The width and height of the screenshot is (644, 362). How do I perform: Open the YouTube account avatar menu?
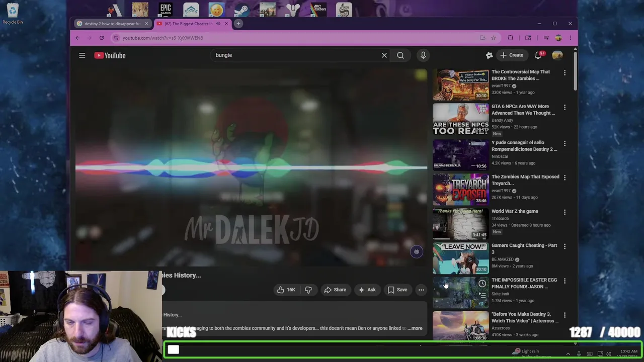pos(557,55)
